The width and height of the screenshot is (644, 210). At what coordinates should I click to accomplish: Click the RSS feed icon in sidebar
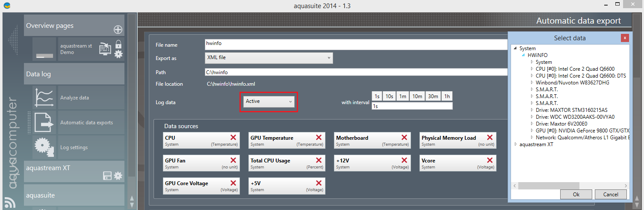tap(9, 202)
